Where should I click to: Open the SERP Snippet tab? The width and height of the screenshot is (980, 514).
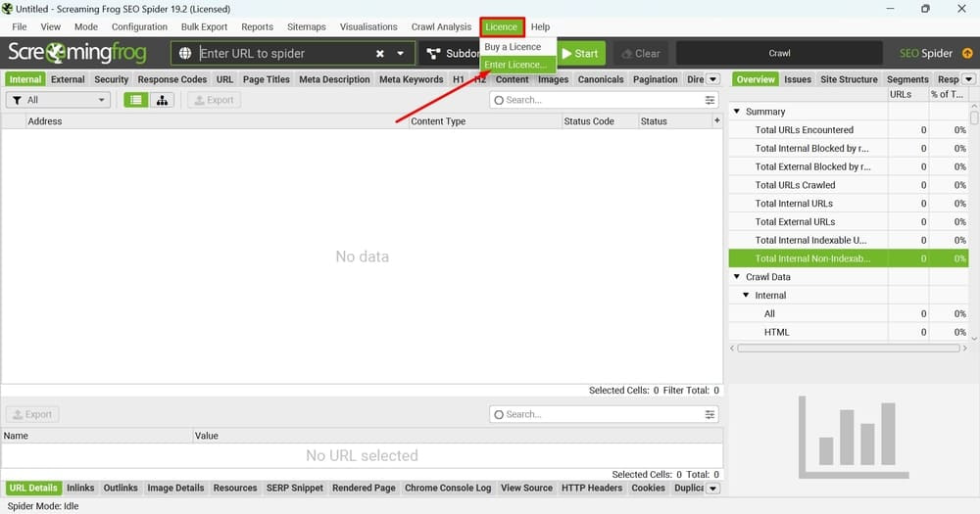(x=295, y=488)
